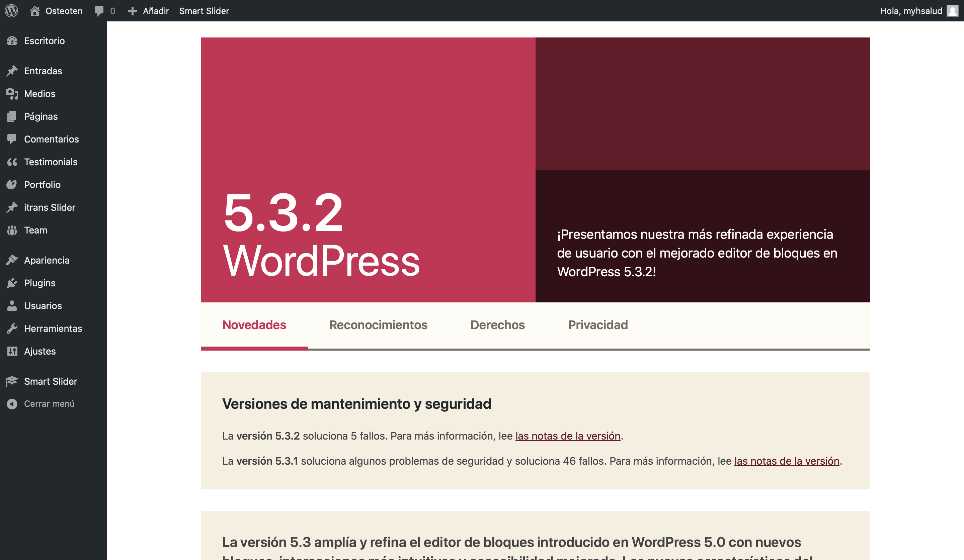Click the Escritorio dashboard icon
This screenshot has height=560, width=964.
pyautogui.click(x=12, y=40)
